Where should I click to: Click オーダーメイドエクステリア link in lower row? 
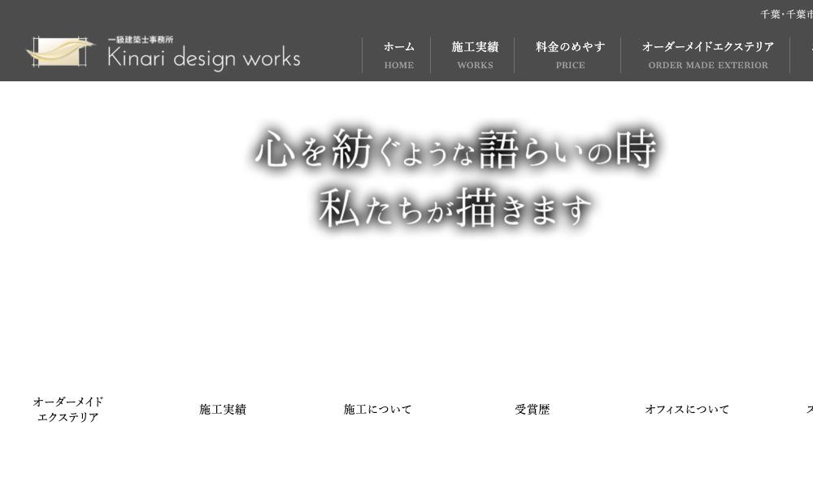[x=68, y=409]
